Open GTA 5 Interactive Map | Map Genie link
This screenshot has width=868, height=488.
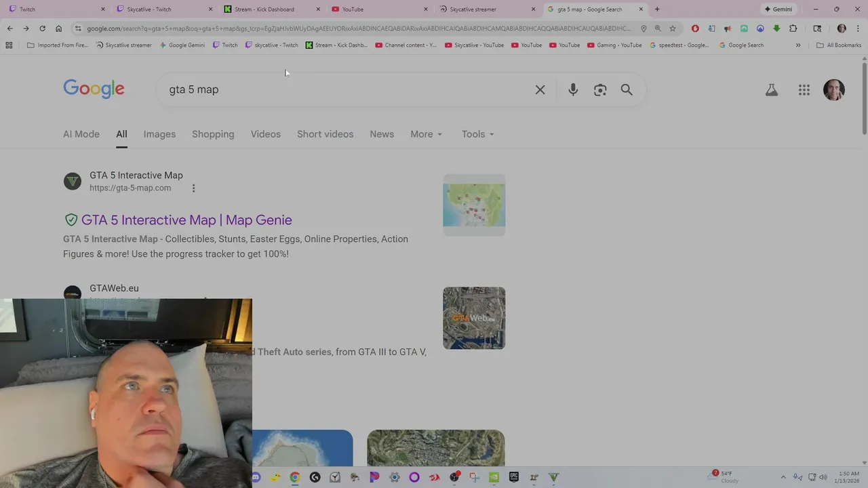[186, 220]
